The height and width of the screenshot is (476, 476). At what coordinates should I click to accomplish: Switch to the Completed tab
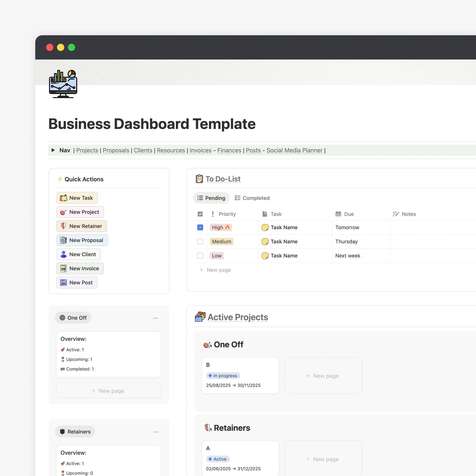(x=252, y=198)
